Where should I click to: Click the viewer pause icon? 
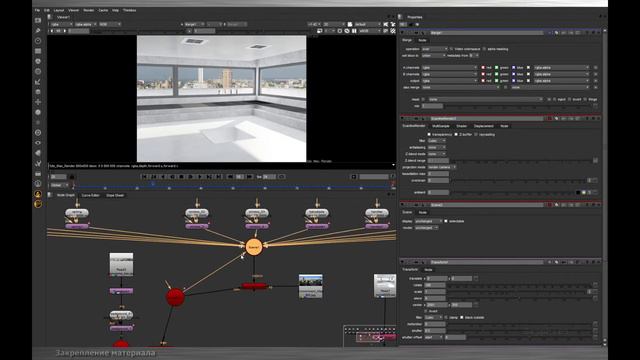[x=354, y=31]
